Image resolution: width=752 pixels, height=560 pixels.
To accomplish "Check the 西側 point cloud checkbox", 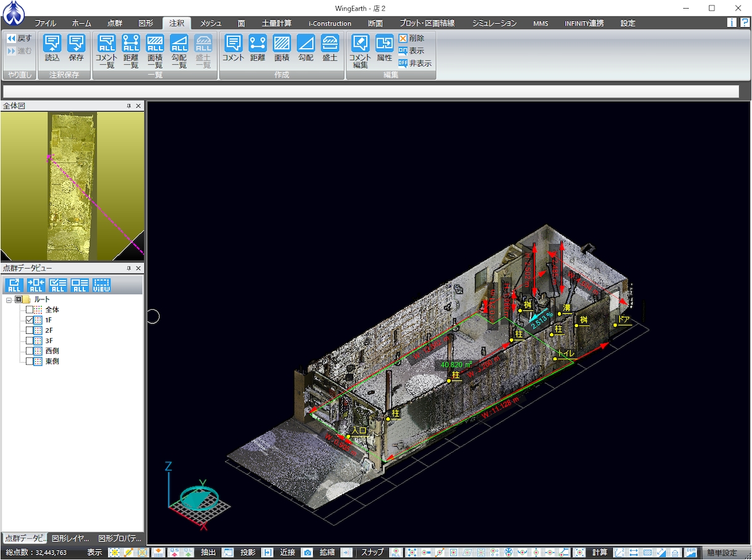I will click(30, 351).
